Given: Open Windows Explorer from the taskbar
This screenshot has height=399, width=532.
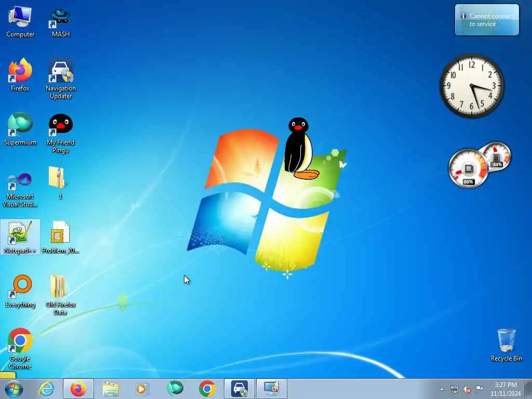Looking at the screenshot, I should pyautogui.click(x=110, y=389).
